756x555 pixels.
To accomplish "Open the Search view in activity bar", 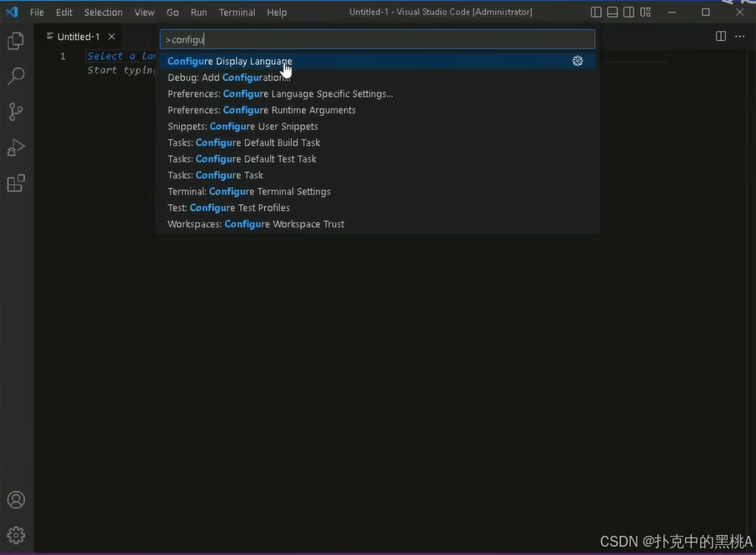I will click(16, 76).
